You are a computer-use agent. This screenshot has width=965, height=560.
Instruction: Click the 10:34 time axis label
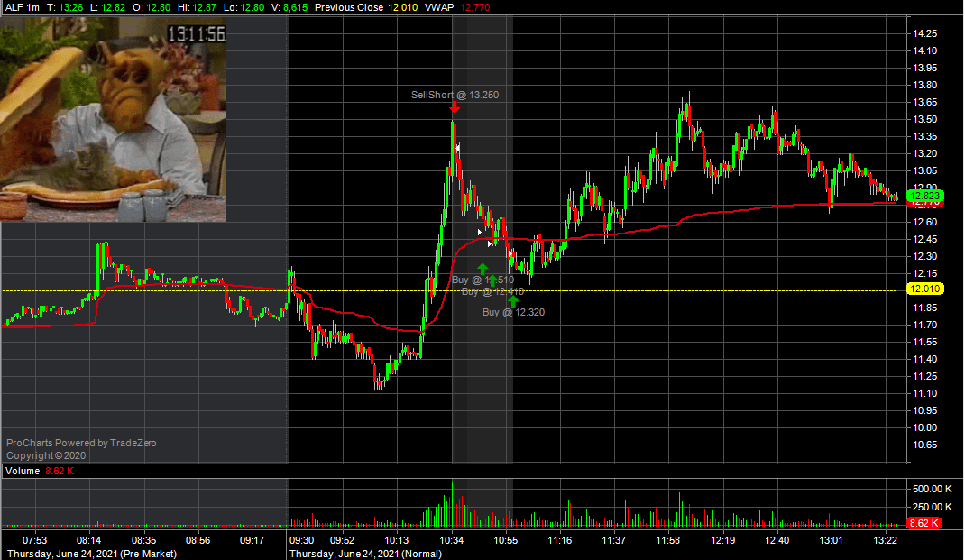click(x=452, y=540)
